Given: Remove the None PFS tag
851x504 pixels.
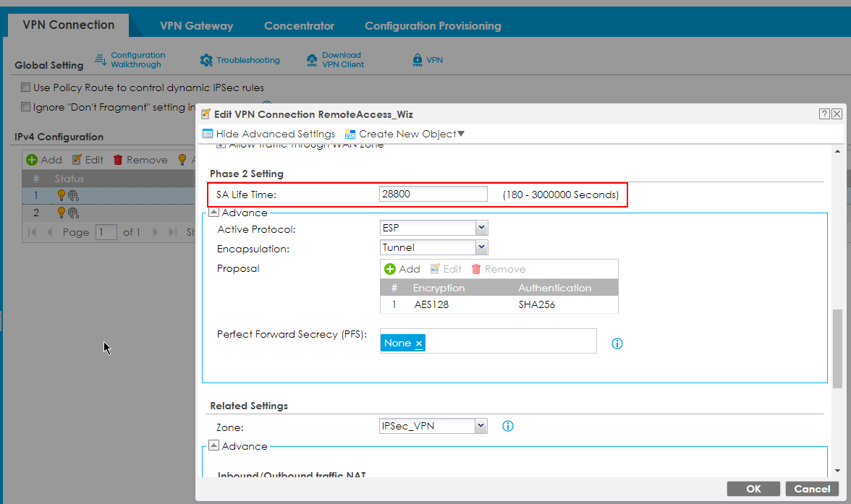Looking at the screenshot, I should [x=419, y=343].
